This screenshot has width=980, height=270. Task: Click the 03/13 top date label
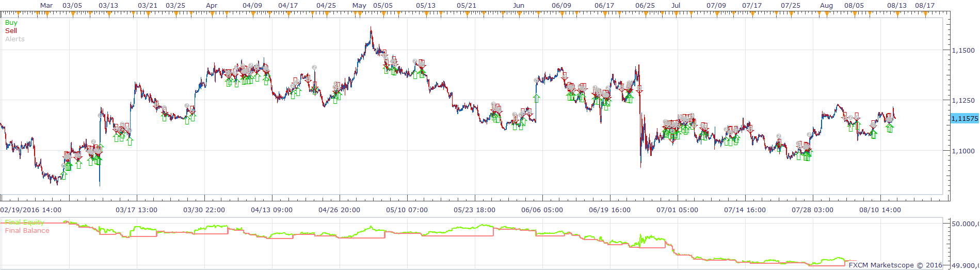point(108,6)
